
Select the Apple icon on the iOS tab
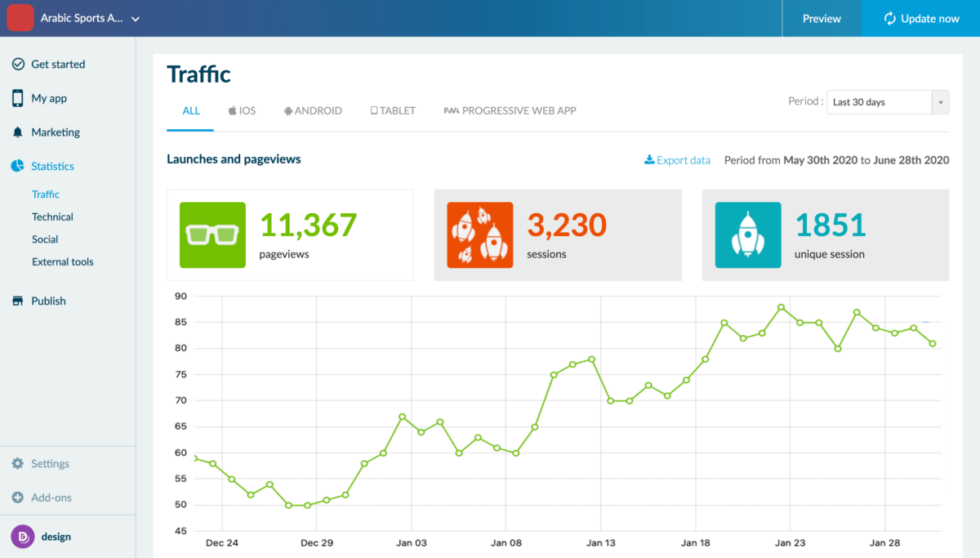pyautogui.click(x=231, y=110)
